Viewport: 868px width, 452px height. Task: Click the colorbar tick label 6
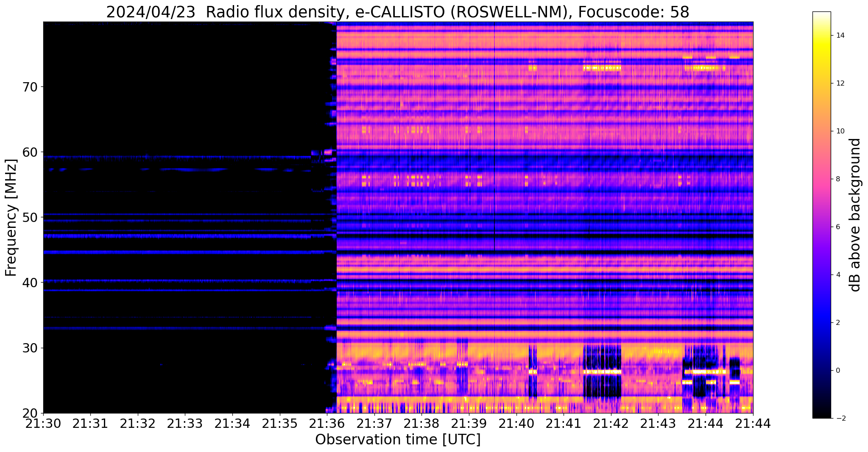pos(837,227)
